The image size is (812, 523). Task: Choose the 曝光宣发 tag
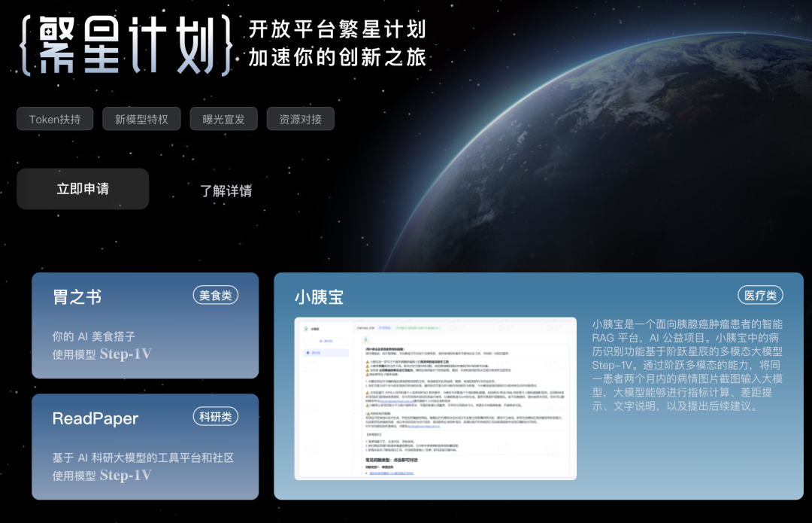(x=224, y=119)
